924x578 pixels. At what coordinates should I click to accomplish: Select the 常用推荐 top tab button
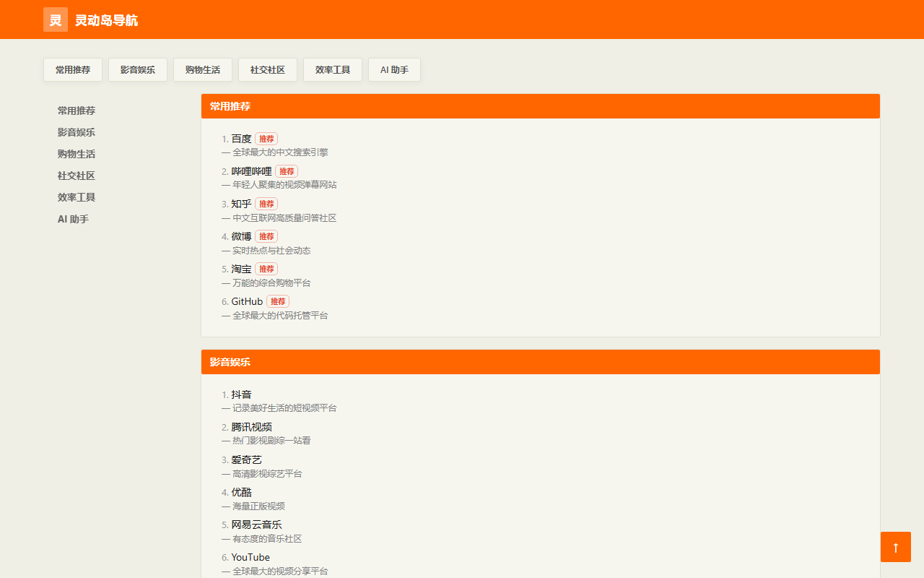(73, 70)
